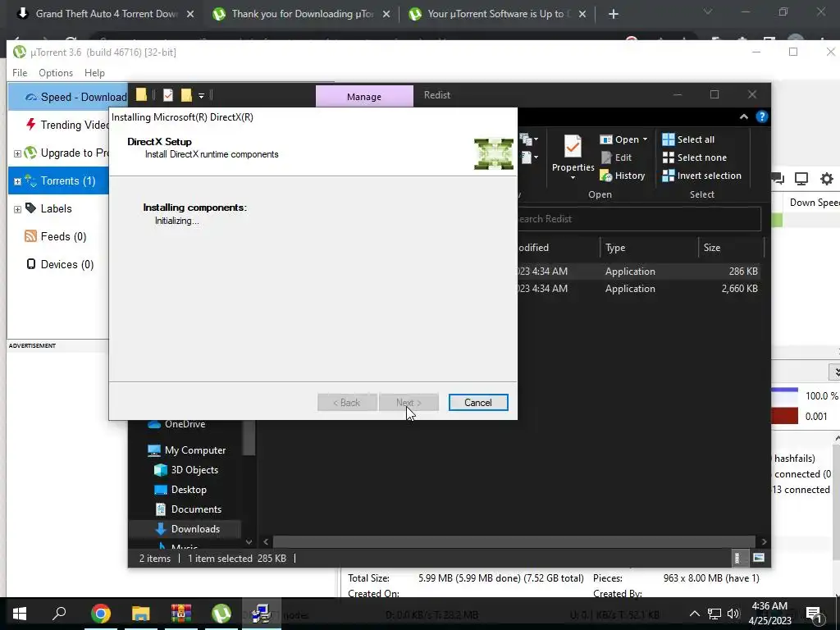Image resolution: width=840 pixels, height=630 pixels.
Task: Collapse the Explorer ribbon with chevron
Action: 743,116
